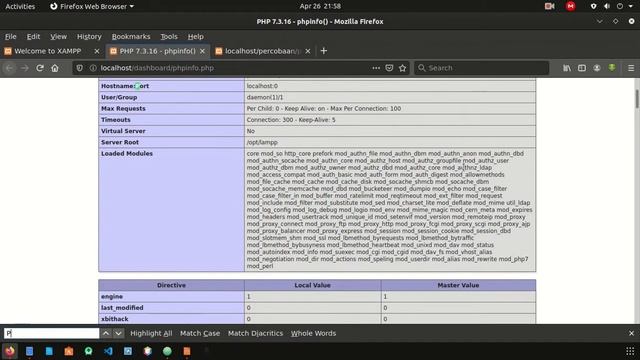Show site information icon in address bar
This screenshot has height=360, width=640.
tap(93, 68)
